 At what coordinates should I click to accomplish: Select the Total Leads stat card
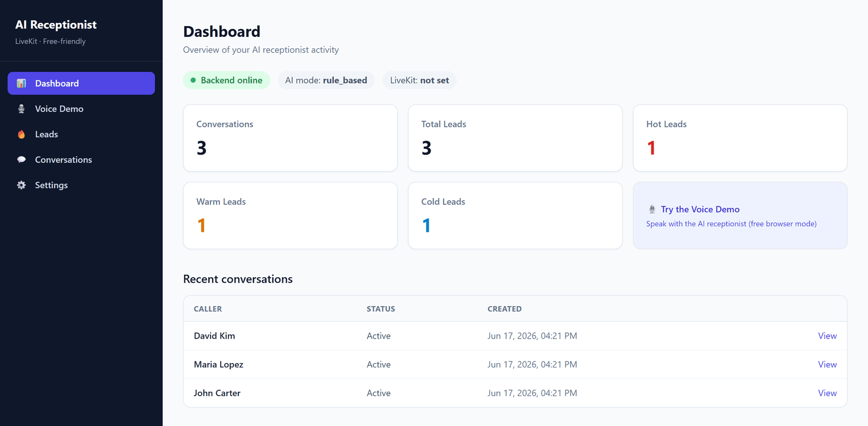(515, 138)
